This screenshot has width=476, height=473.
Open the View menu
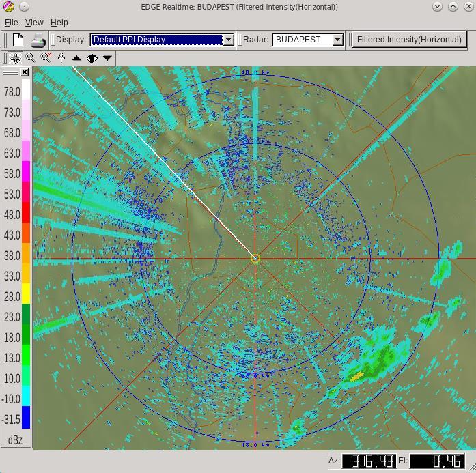tap(34, 23)
